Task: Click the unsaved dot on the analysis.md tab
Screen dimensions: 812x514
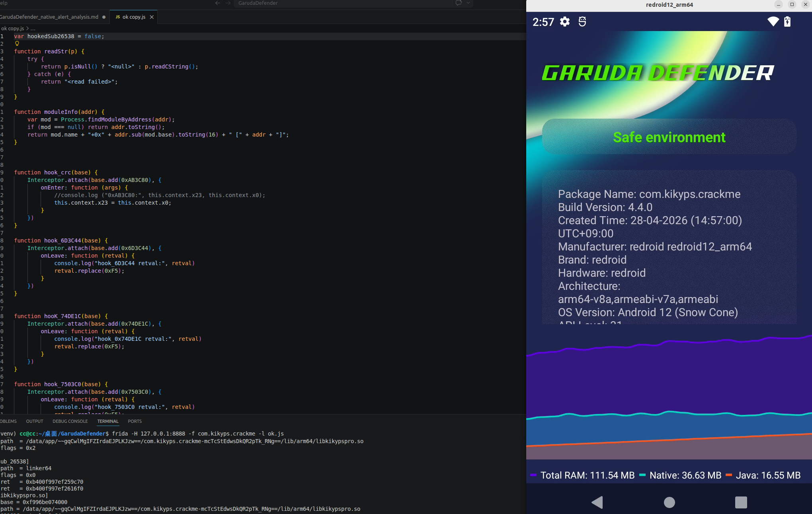Action: coord(104,17)
